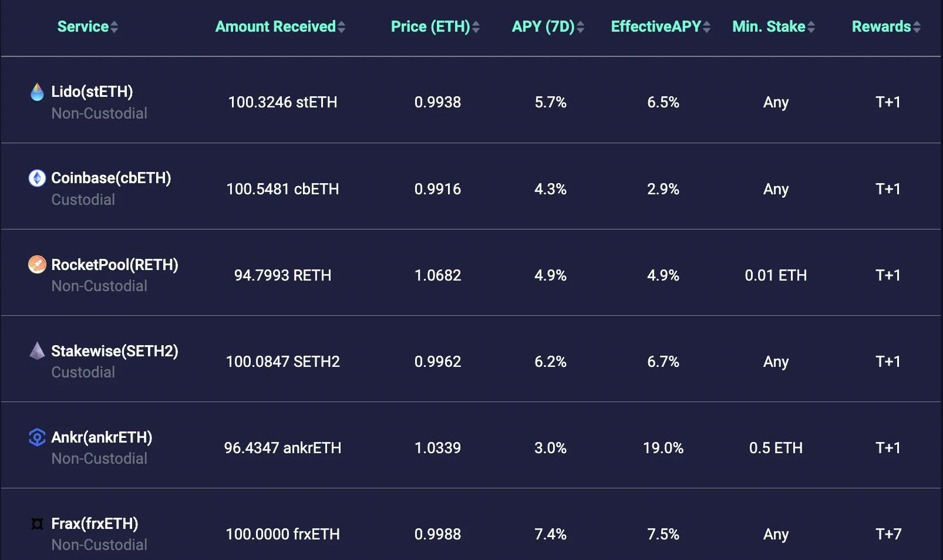The image size is (943, 560).
Task: Click the Frax black logo icon
Action: tap(37, 524)
